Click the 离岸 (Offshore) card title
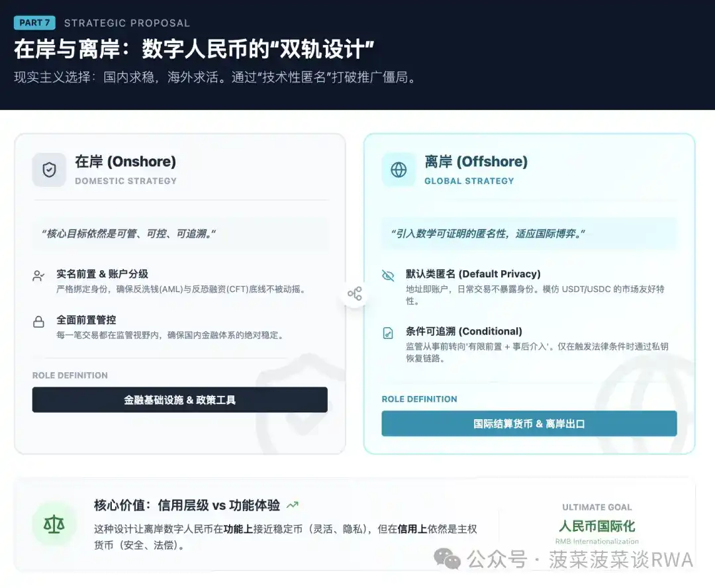The width and height of the screenshot is (715, 588). [476, 162]
